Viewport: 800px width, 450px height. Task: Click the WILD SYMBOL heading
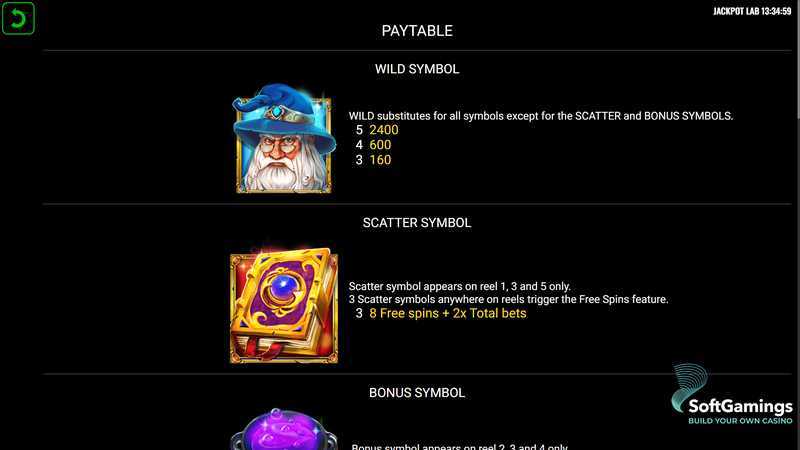417,69
